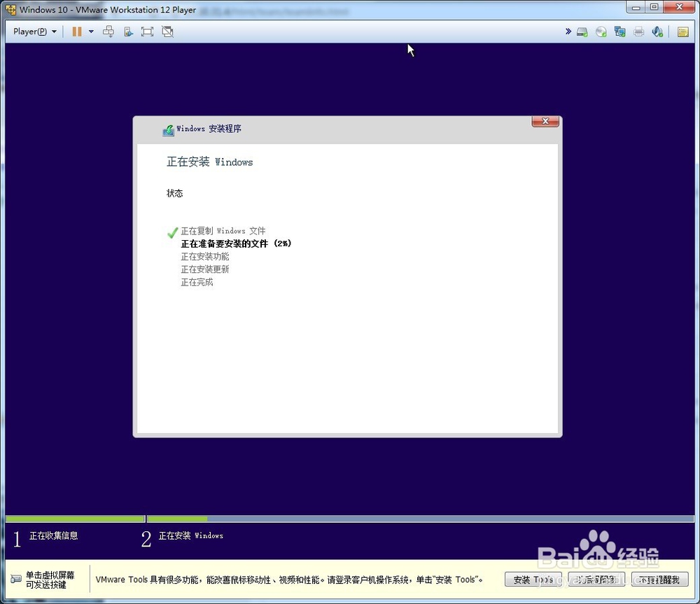This screenshot has height=604, width=700.
Task: Click the CD/DVD drive device icon
Action: pyautogui.click(x=601, y=31)
